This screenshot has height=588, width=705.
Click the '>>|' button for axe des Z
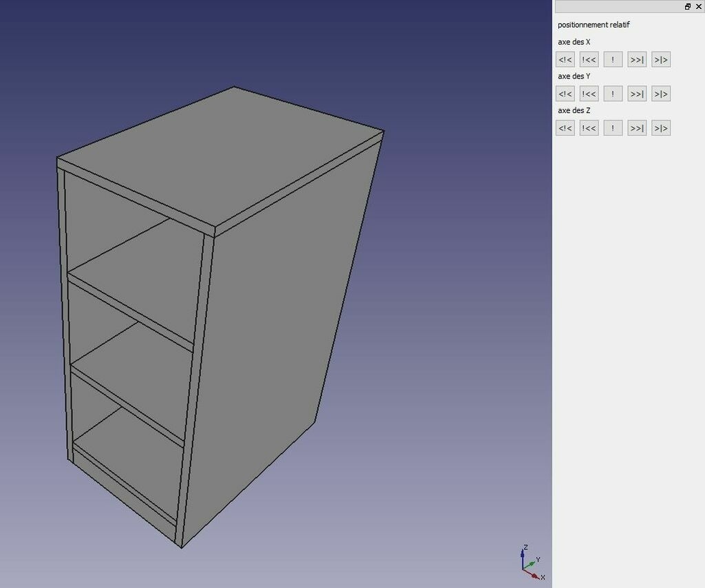coord(637,127)
